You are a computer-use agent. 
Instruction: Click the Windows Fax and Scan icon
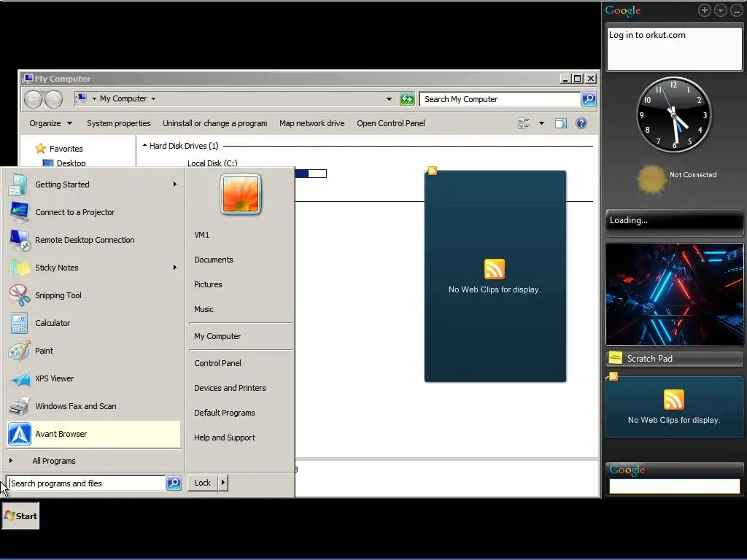coord(20,406)
